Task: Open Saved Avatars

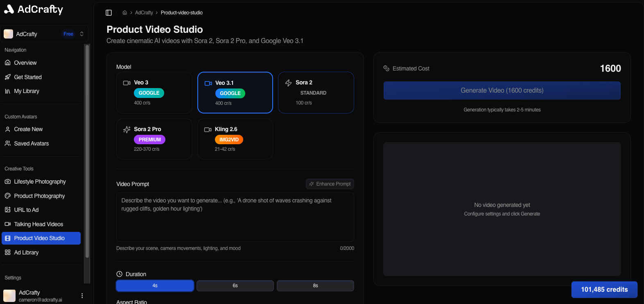Action: [x=41, y=143]
